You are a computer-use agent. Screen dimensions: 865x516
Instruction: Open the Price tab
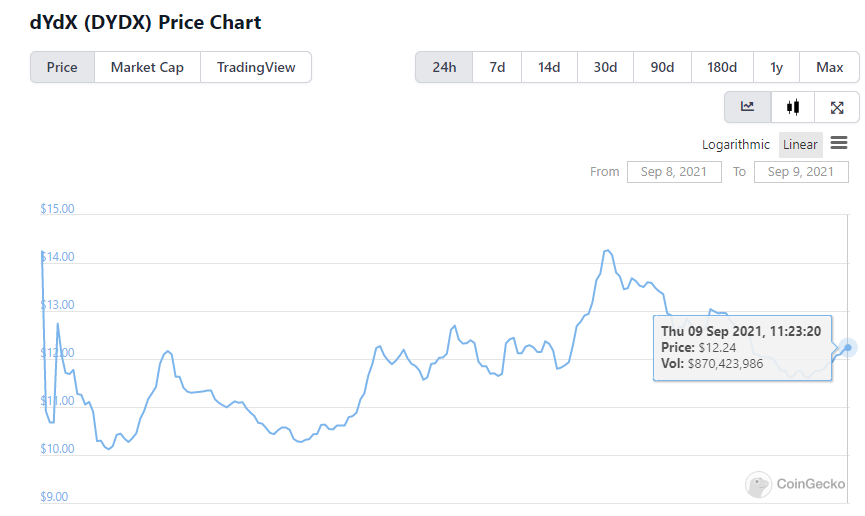(x=62, y=67)
